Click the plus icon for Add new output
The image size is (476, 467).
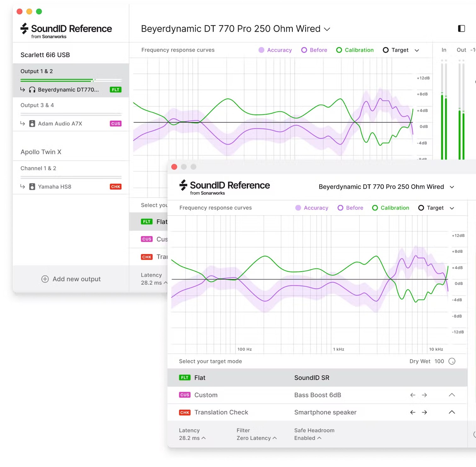pos(45,279)
